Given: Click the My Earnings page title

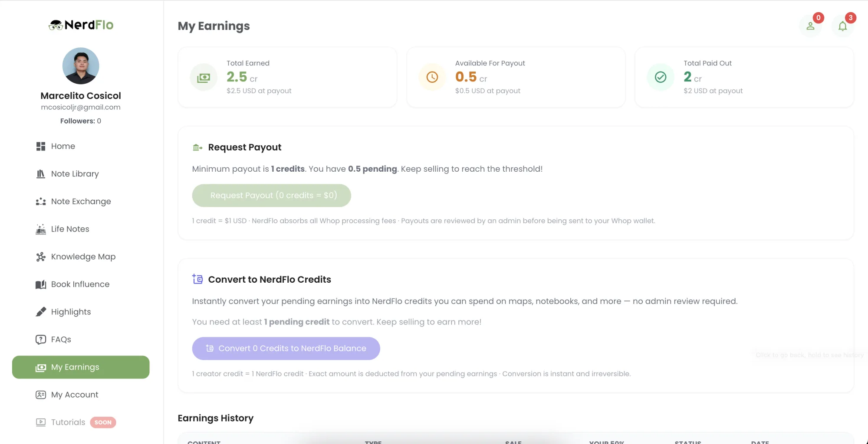Looking at the screenshot, I should coord(214,26).
